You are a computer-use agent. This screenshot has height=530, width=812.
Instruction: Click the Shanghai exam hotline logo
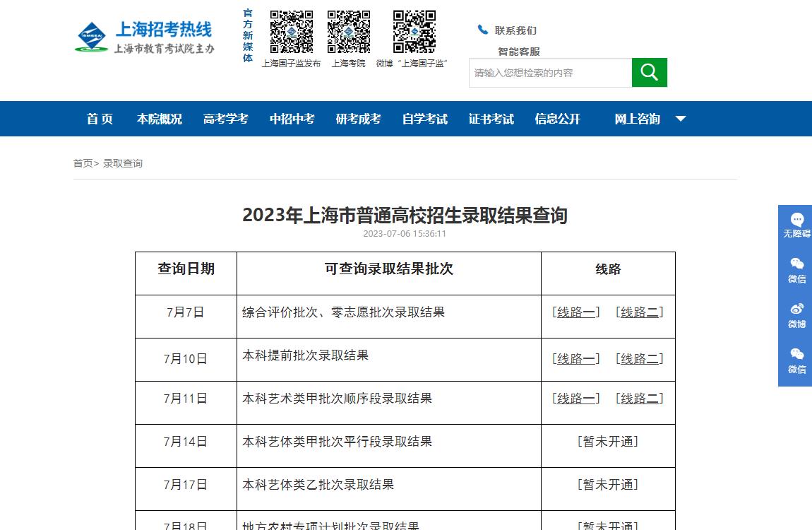tap(145, 37)
